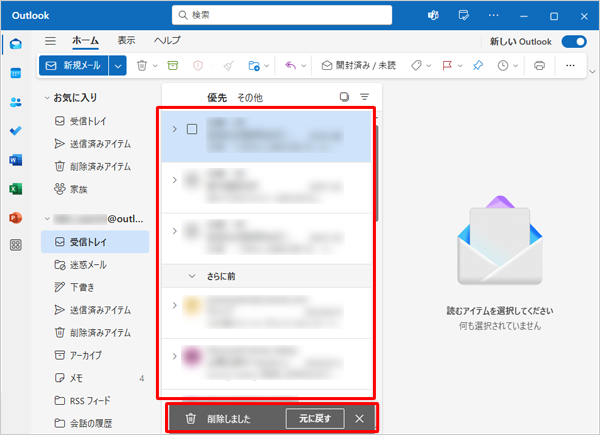Screen dimensions: 600x435
Task: Open title bar more options ellipsis
Action: (494, 15)
